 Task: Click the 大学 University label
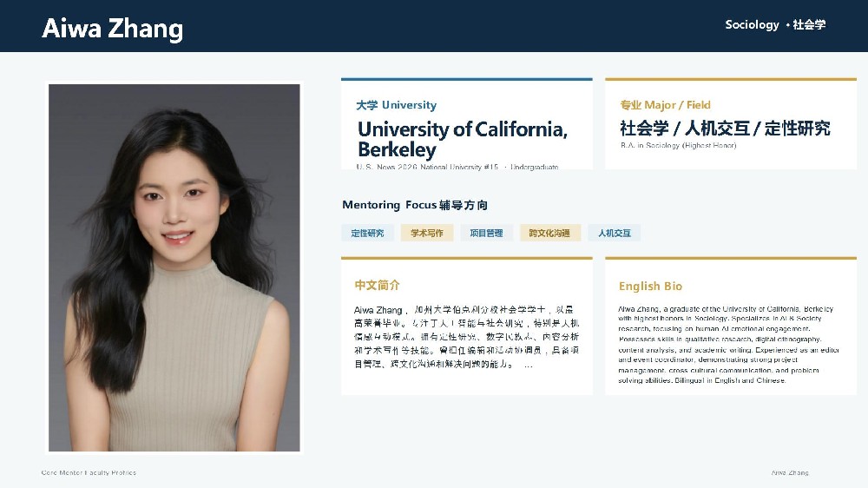pos(397,105)
